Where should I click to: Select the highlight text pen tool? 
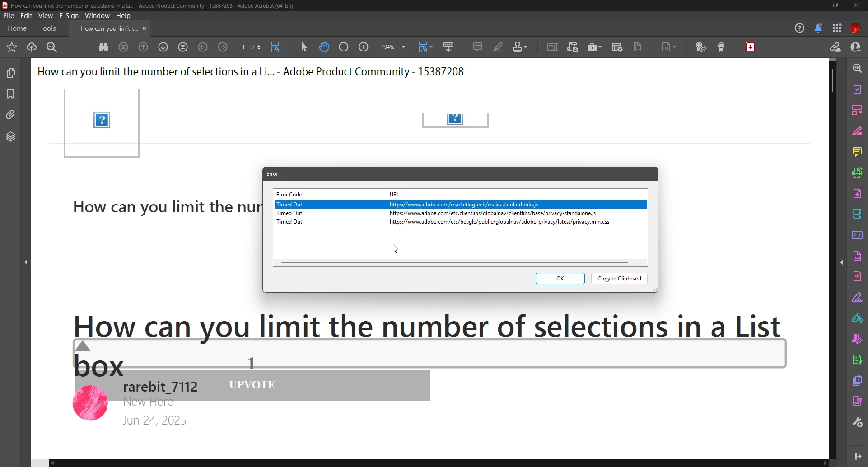pyautogui.click(x=498, y=47)
